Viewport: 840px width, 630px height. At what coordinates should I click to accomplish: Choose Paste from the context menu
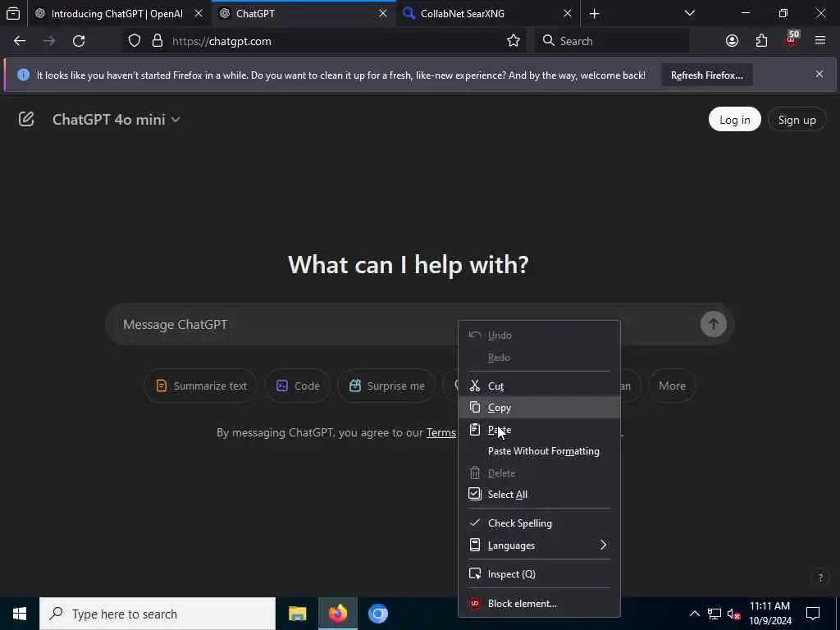tap(540, 430)
